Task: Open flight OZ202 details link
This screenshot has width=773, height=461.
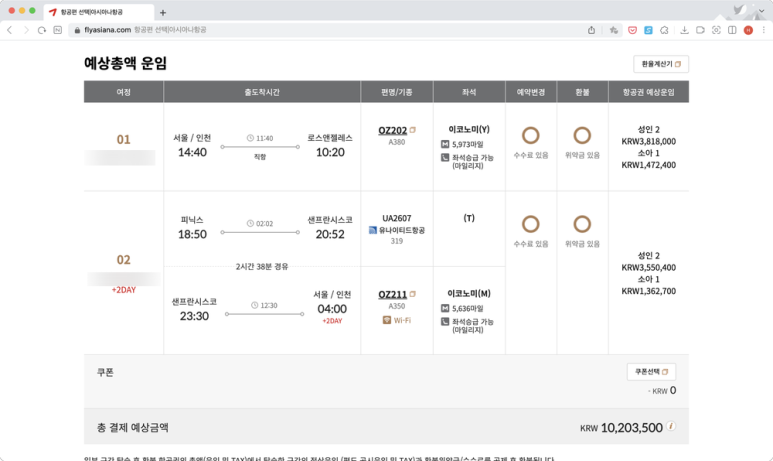Action: click(392, 130)
